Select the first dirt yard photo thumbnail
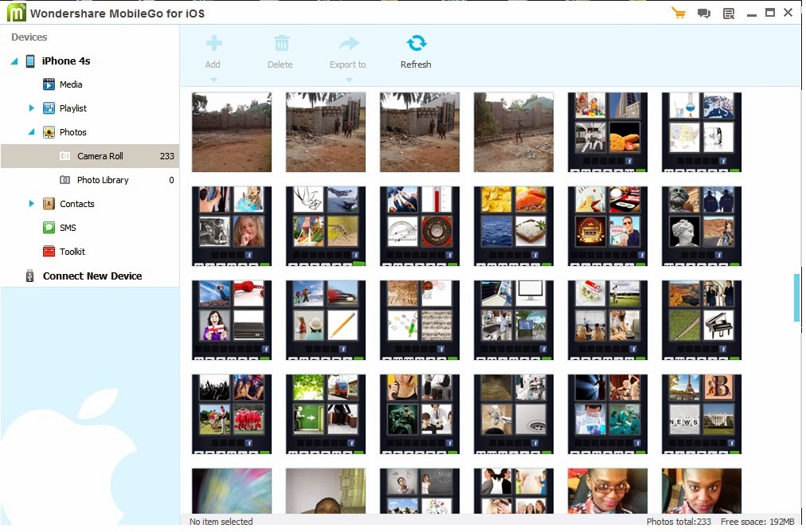Screen dimensions: 806x532 pos(232,132)
